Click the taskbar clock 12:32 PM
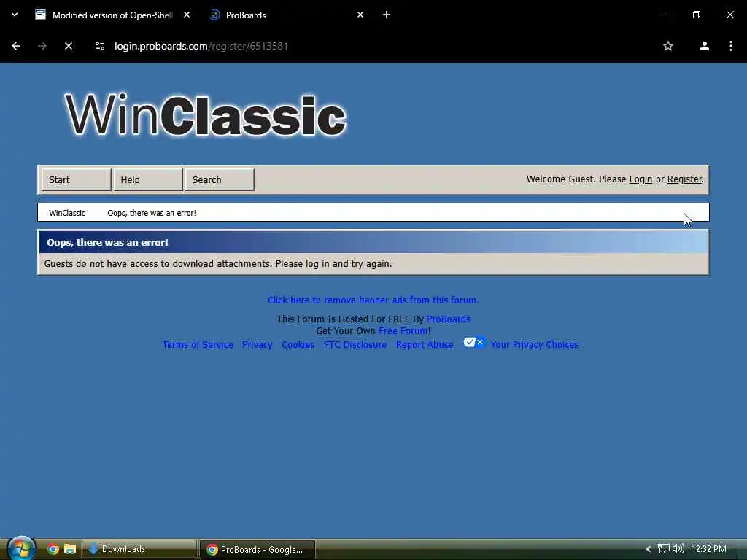Viewport: 747px width, 560px height. pos(709,549)
